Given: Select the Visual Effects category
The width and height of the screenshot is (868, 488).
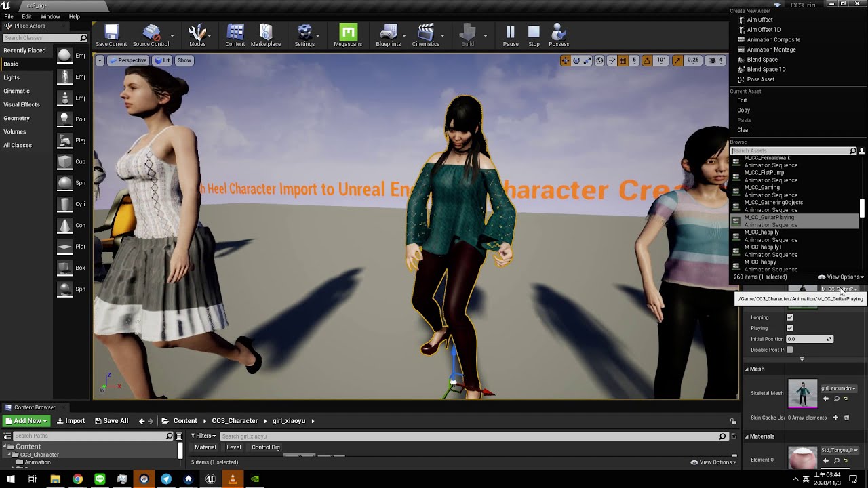Looking at the screenshot, I should click(22, 104).
